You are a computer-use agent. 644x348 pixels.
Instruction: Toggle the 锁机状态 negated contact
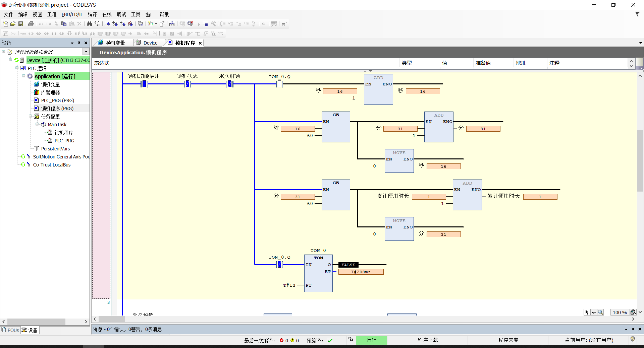pyautogui.click(x=188, y=84)
